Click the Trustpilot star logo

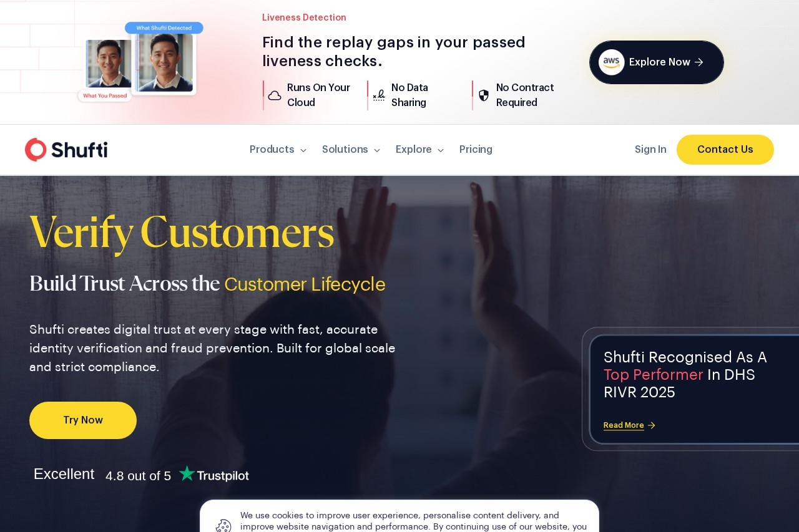(187, 473)
